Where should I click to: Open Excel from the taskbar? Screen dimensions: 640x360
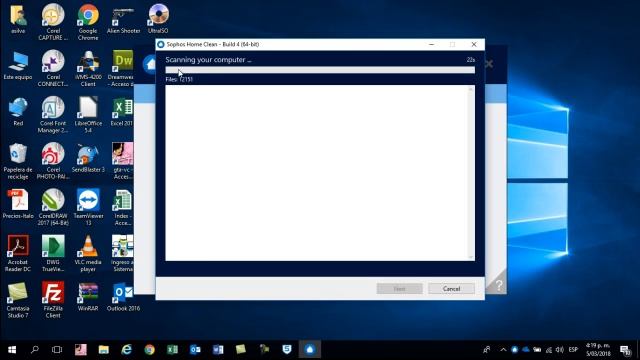pos(172,349)
